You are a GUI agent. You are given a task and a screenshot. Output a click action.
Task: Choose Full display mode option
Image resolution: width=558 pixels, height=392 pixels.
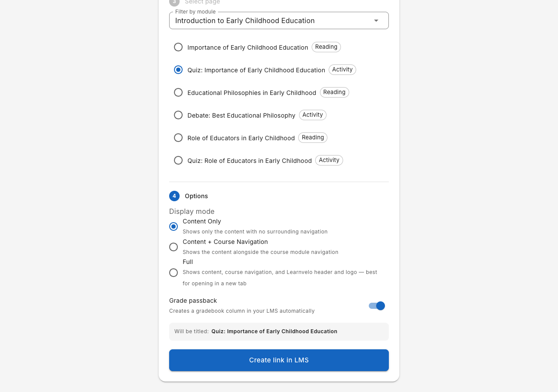174,273
